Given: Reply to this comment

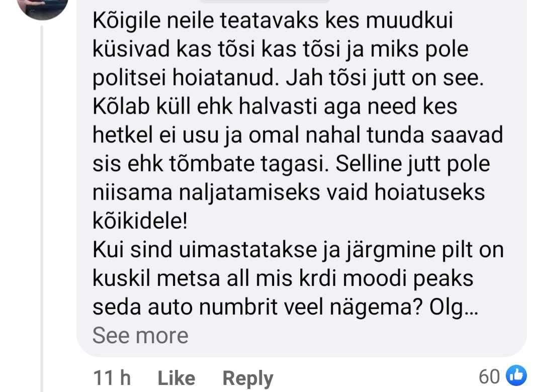Looking at the screenshot, I should click(247, 378).
